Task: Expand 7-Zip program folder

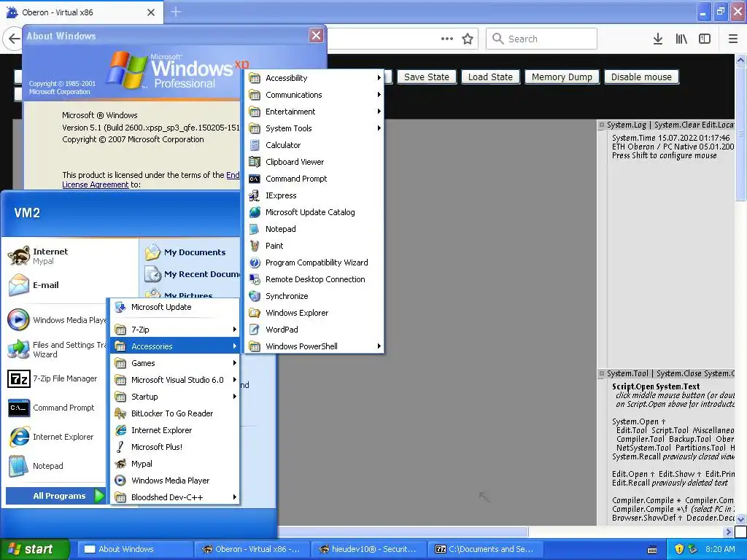Action: (x=174, y=330)
